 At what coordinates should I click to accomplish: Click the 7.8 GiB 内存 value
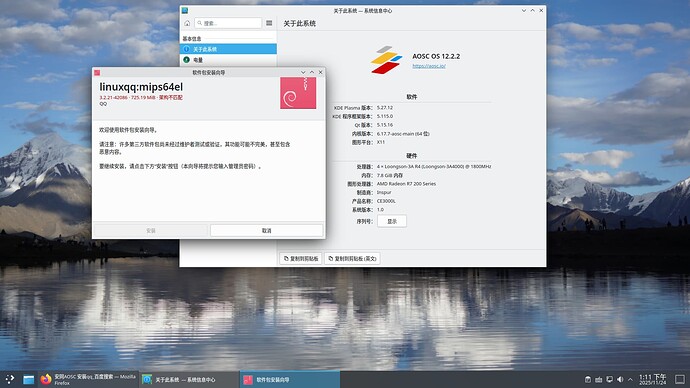coord(389,175)
